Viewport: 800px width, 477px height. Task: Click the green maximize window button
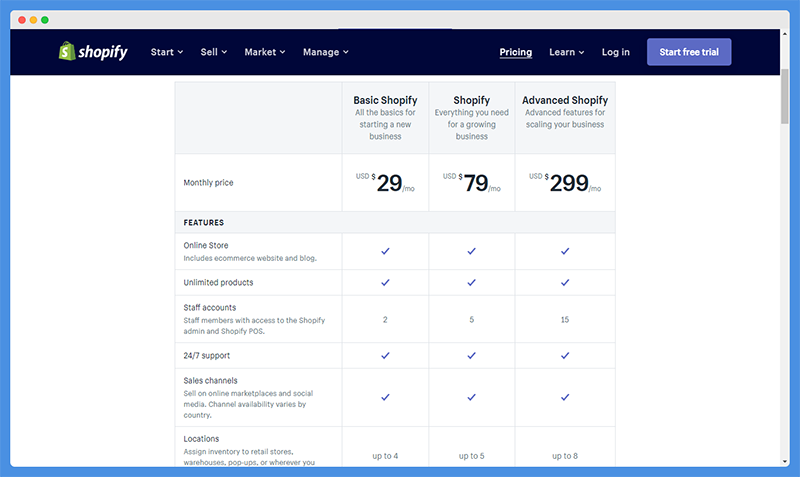click(x=45, y=20)
